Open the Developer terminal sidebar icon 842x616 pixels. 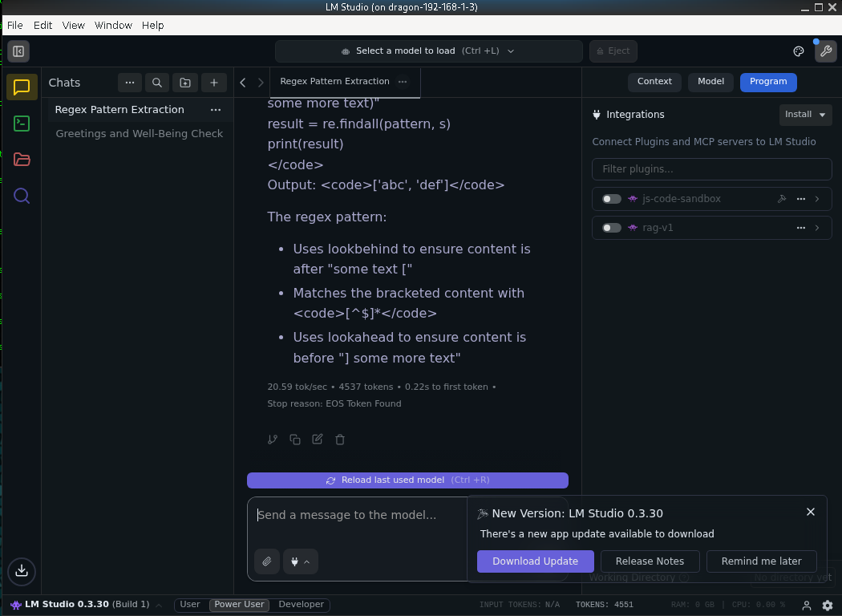tap(22, 124)
